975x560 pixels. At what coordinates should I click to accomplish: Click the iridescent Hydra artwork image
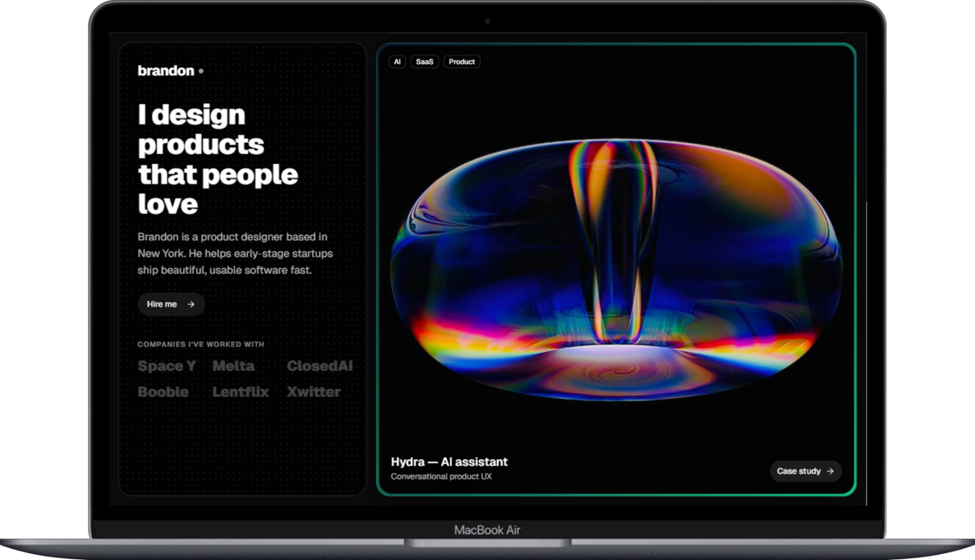point(616,269)
